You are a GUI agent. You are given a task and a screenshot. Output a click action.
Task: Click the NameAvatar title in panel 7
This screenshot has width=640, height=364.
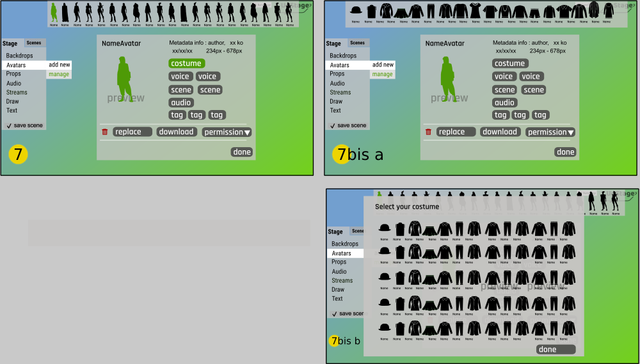point(121,44)
